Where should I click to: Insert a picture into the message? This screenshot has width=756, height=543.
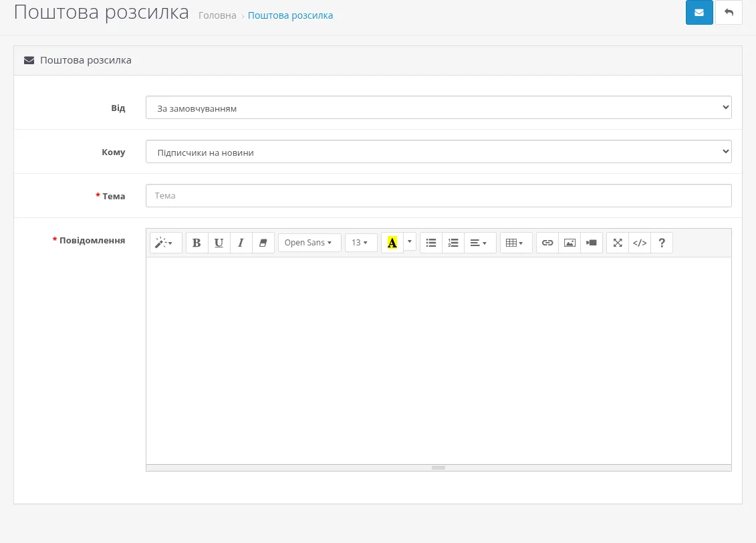point(570,243)
